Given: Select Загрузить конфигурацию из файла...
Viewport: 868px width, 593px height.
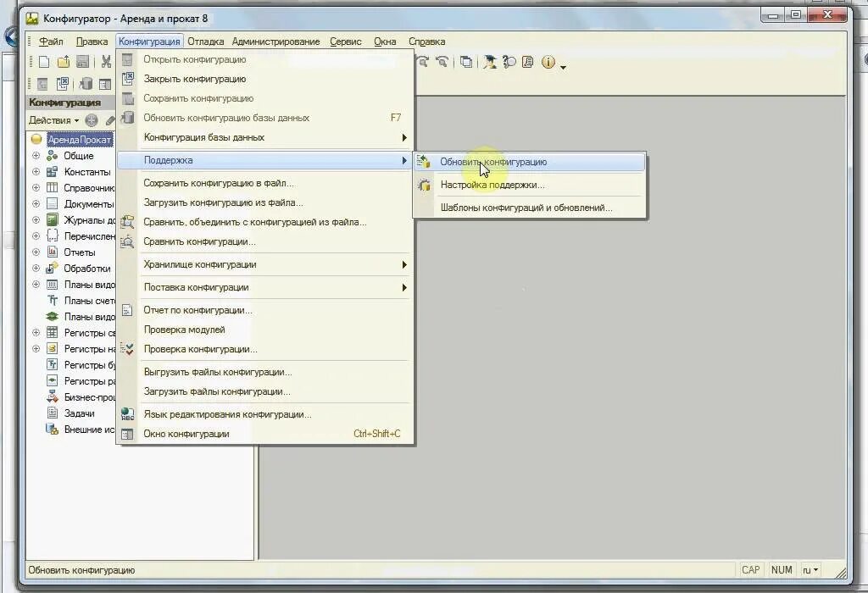Looking at the screenshot, I should click(x=265, y=202).
